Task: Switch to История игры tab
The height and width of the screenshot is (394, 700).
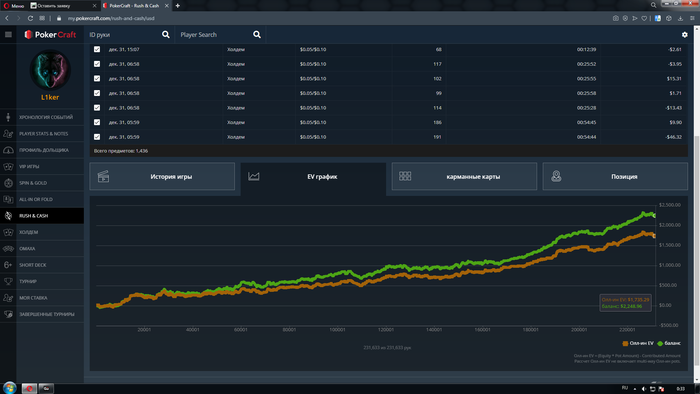Action: pos(162,177)
